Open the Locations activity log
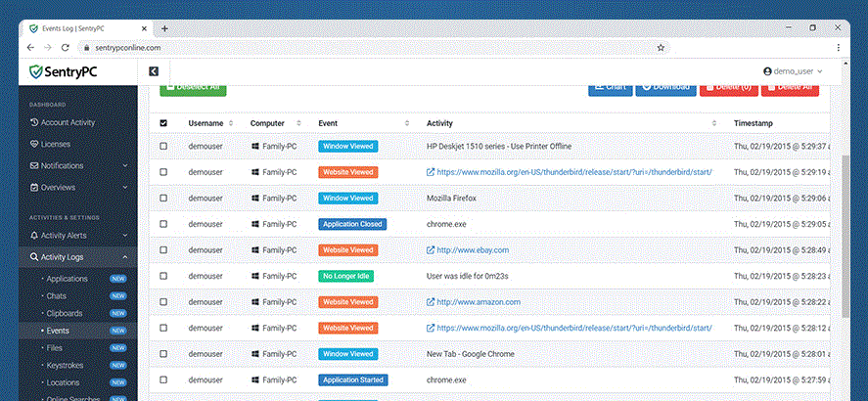This screenshot has width=868, height=401. pyautogui.click(x=63, y=382)
